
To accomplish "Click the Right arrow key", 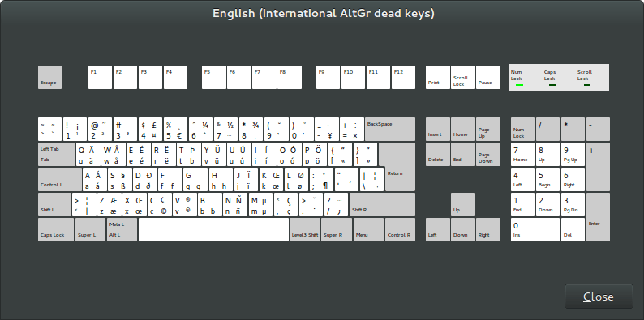I will click(x=488, y=229).
